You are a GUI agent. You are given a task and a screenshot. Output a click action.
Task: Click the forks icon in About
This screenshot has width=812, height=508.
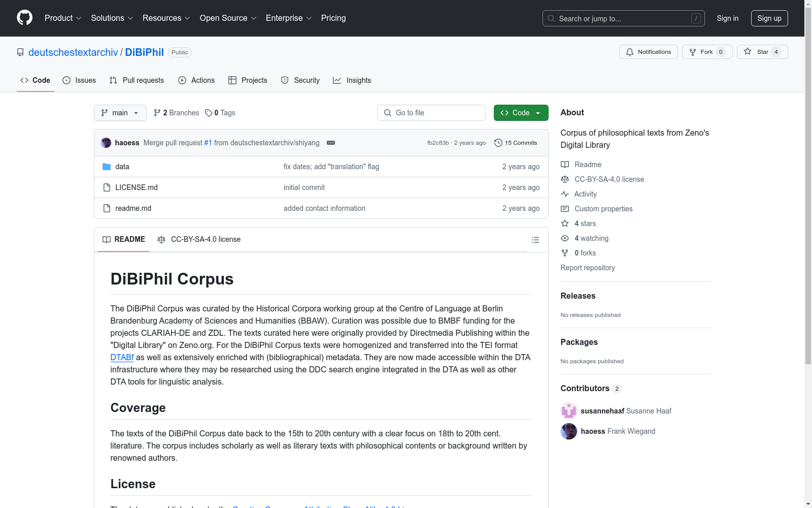click(x=565, y=253)
